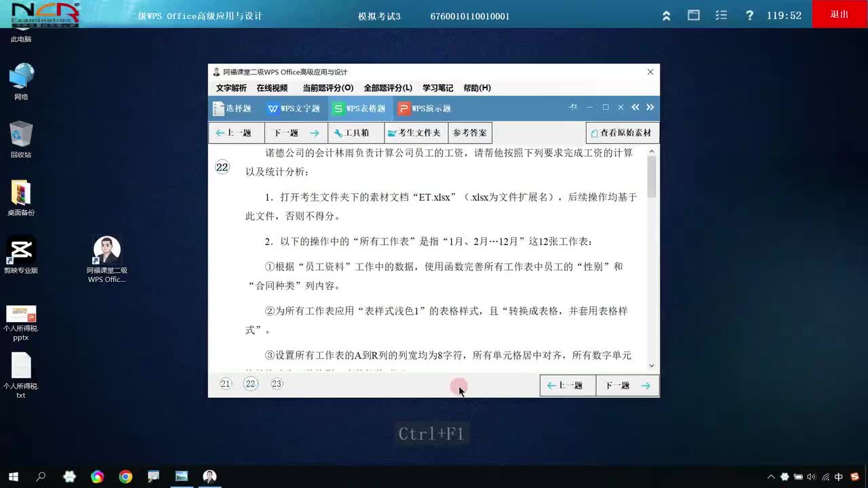The width and height of the screenshot is (868, 488).
Task: Click the 中 input method indicator
Action: (839, 476)
